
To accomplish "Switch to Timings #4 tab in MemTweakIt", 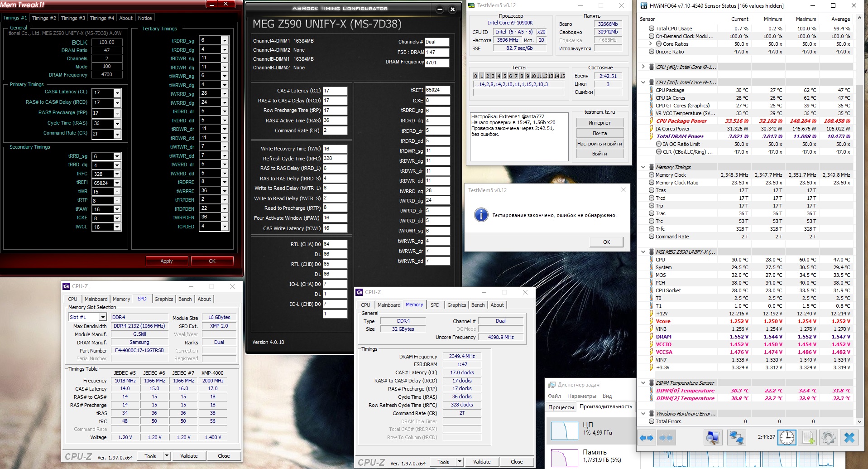I will (x=102, y=18).
